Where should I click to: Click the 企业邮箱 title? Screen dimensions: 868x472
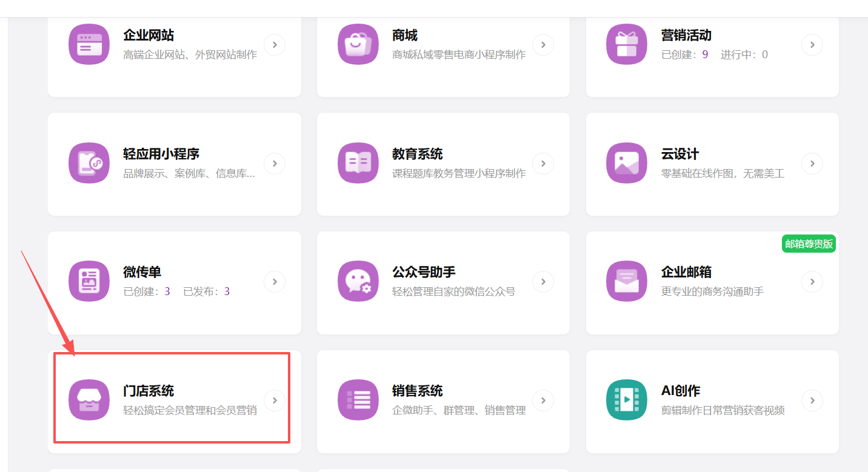tap(686, 272)
